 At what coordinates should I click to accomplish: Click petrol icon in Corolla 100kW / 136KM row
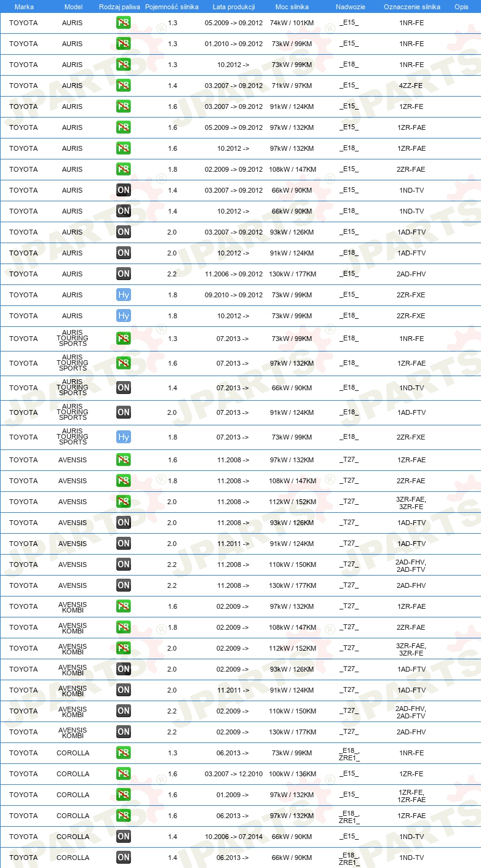pyautogui.click(x=123, y=774)
